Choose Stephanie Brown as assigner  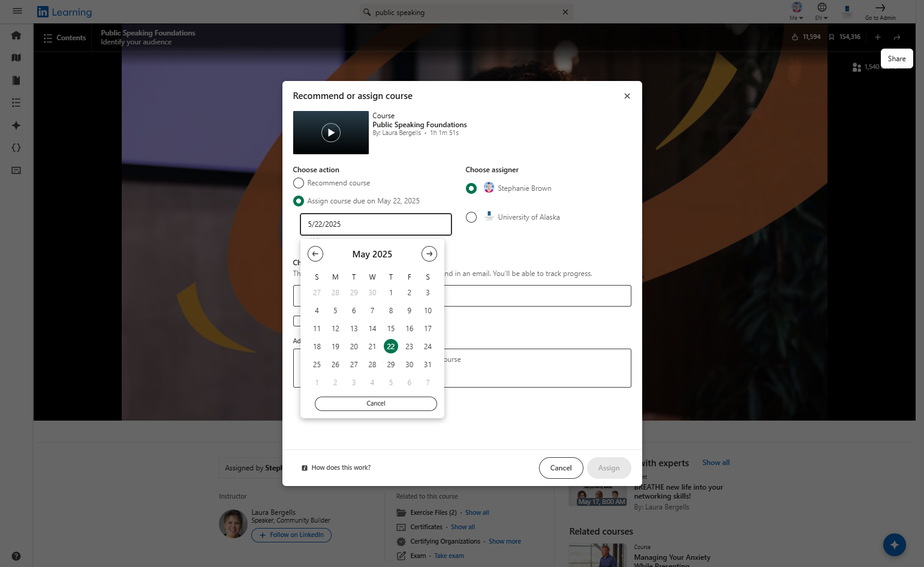[471, 188]
